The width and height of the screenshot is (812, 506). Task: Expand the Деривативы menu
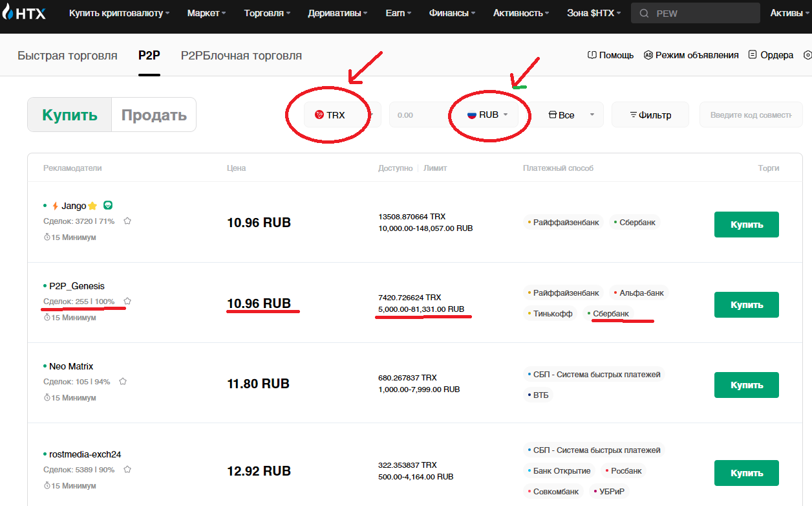tap(338, 13)
